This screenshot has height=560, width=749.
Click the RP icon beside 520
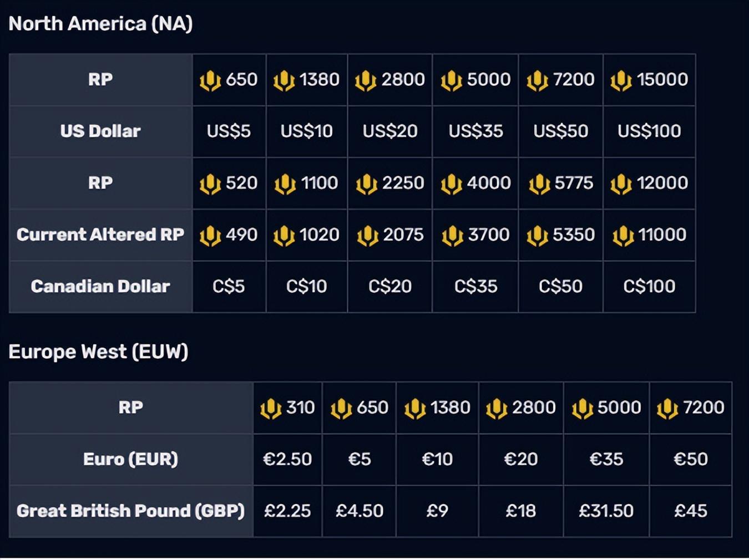click(x=210, y=184)
